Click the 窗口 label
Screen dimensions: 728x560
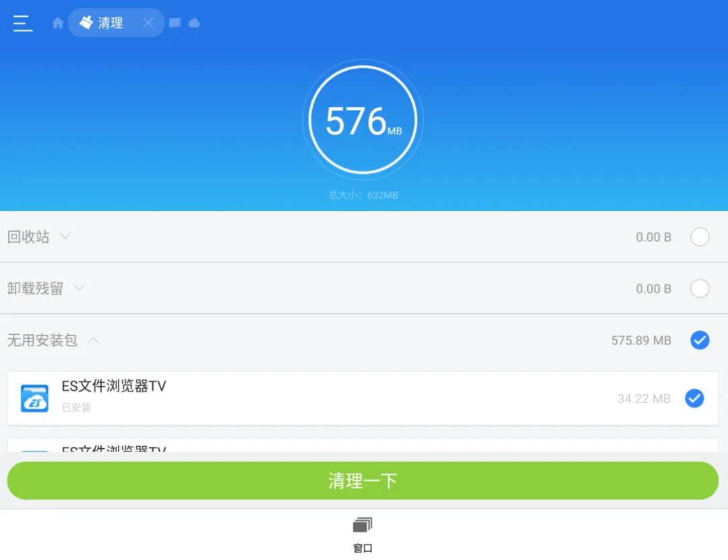(363, 549)
